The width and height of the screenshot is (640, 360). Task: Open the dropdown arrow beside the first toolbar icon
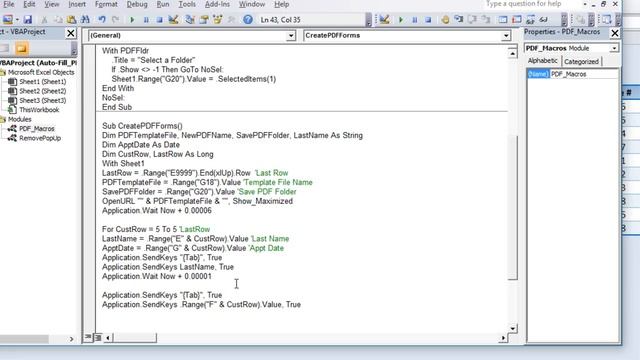pyautogui.click(x=17, y=20)
